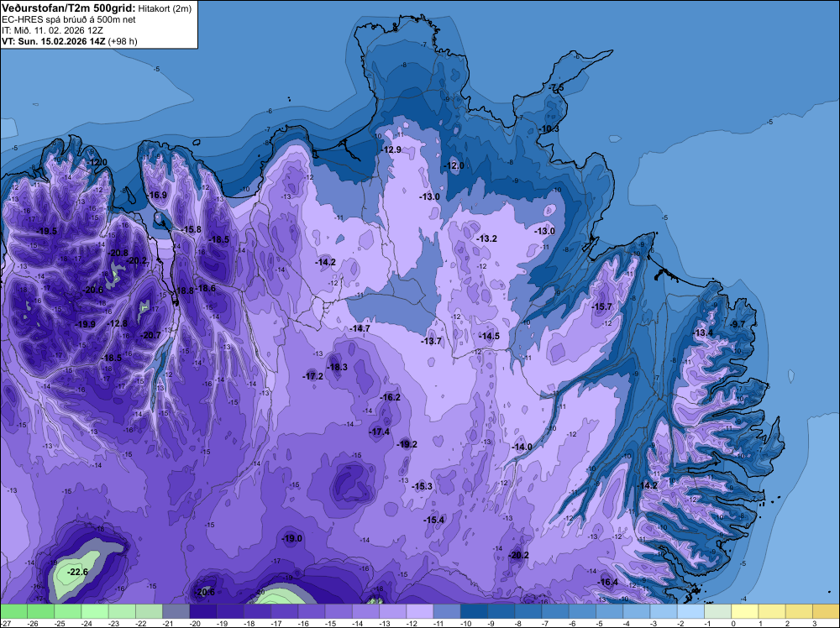Select the -18.8 temperature value

pos(184,290)
